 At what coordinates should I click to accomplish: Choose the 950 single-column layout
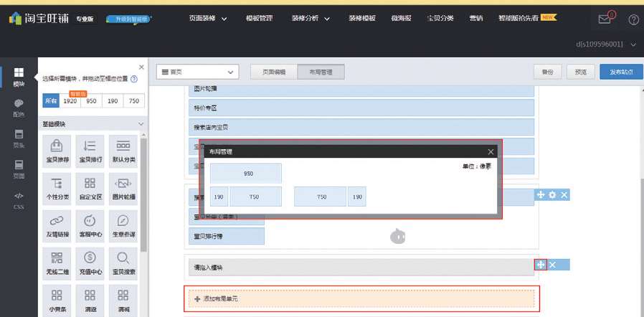tap(246, 174)
